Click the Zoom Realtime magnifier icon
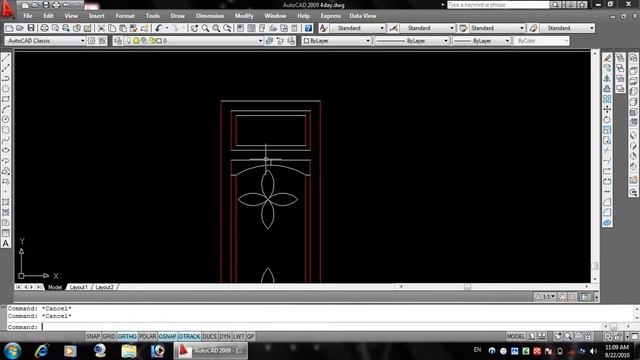The width and height of the screenshot is (640, 360). pyautogui.click(x=205, y=28)
